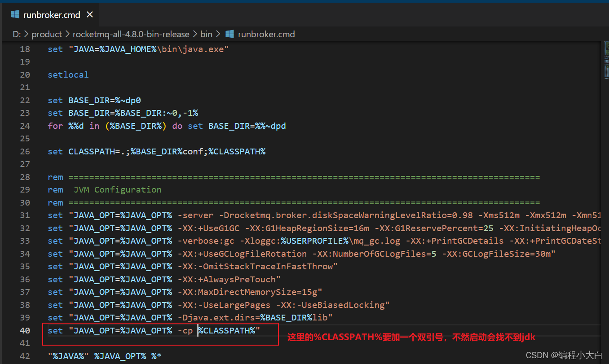Click '-XX:NumberOfGCLogFiles=5' on line 34
609x364 pixels.
coord(375,254)
